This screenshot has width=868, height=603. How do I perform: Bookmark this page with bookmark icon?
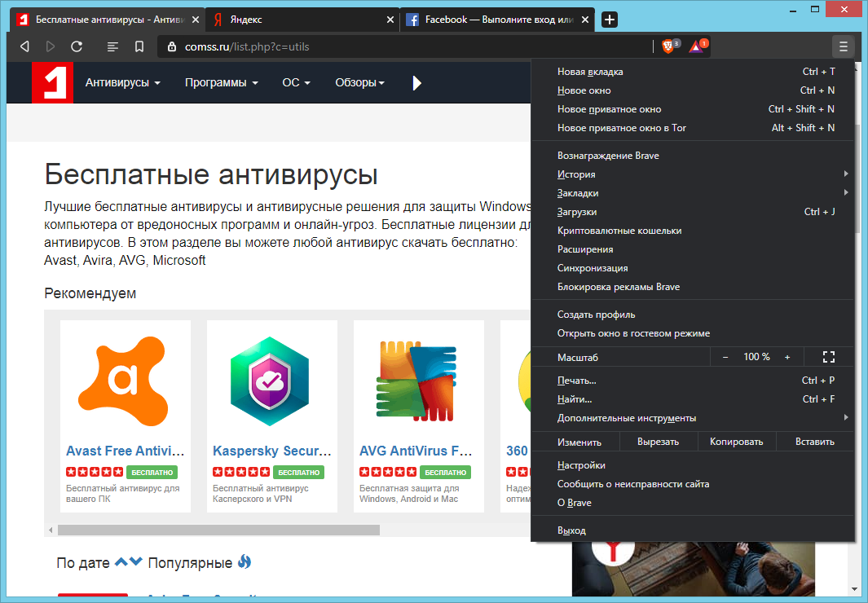pyautogui.click(x=139, y=46)
